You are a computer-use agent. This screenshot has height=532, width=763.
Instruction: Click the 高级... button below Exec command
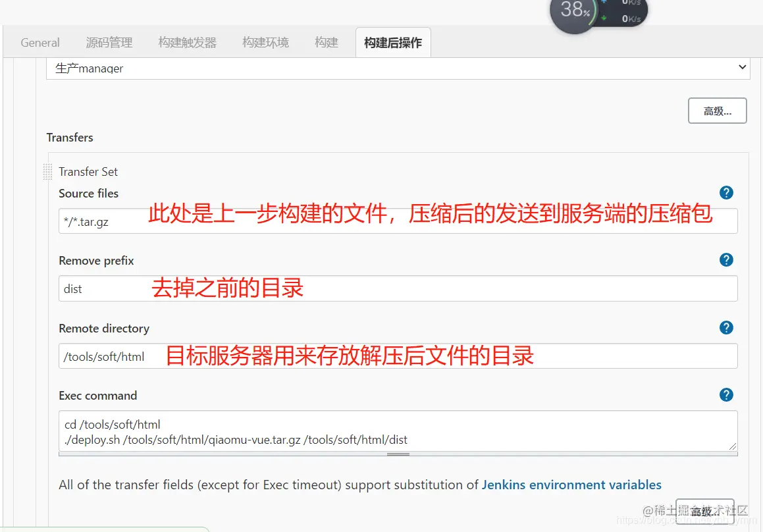704,512
